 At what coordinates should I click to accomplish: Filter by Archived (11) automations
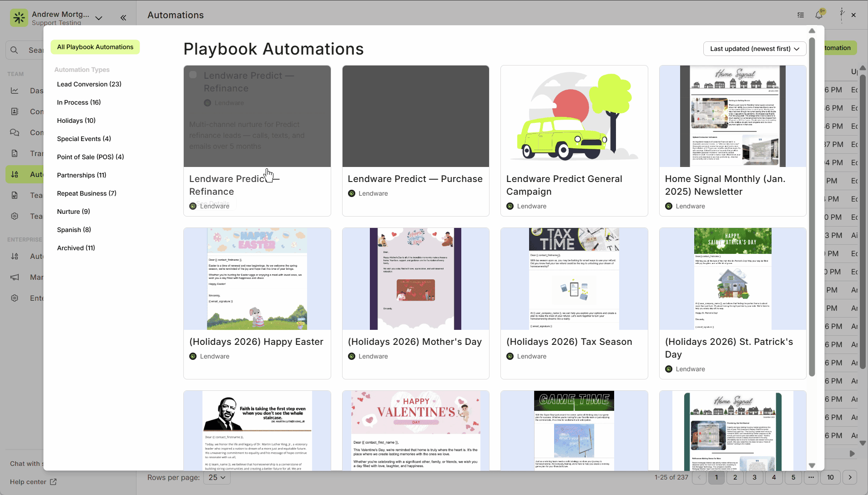(x=76, y=248)
